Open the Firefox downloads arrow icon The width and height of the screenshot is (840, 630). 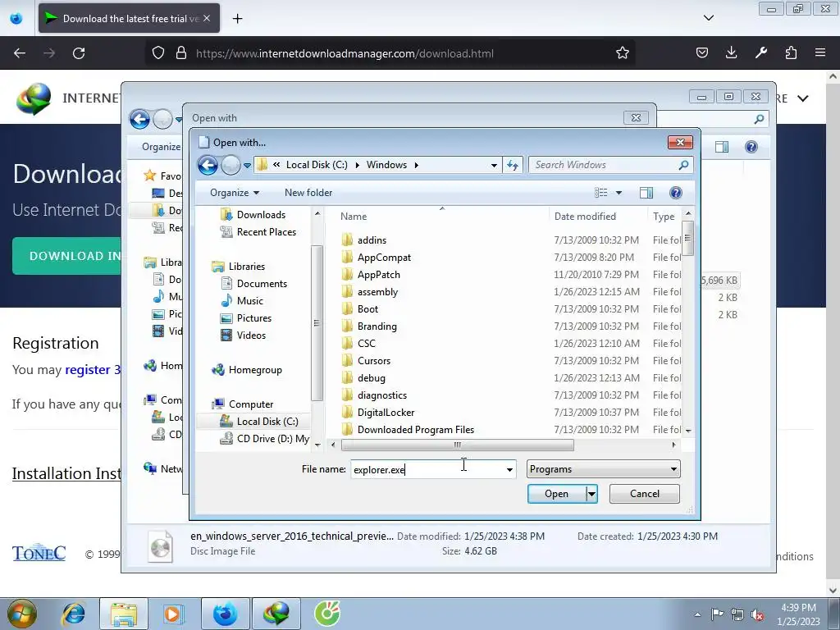(x=731, y=53)
